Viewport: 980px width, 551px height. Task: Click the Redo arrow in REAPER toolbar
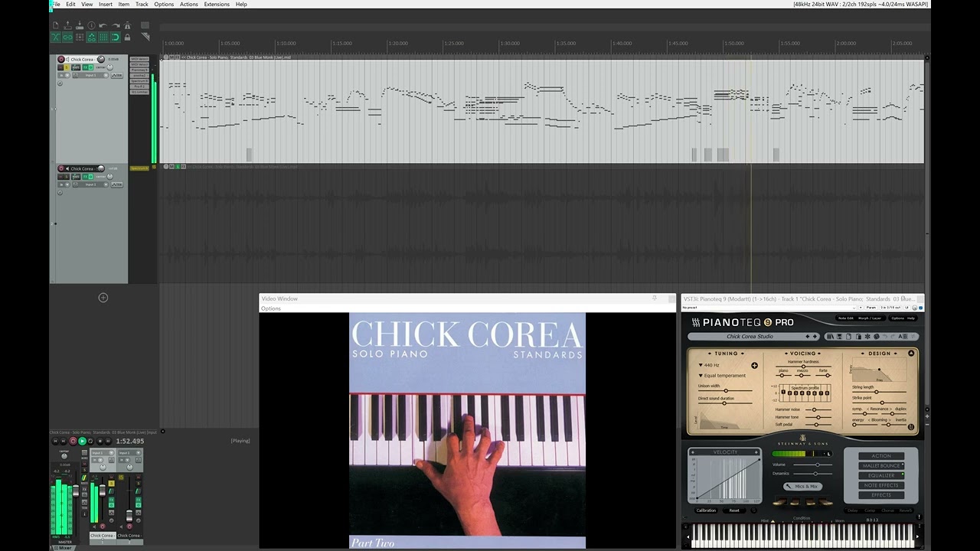point(116,25)
